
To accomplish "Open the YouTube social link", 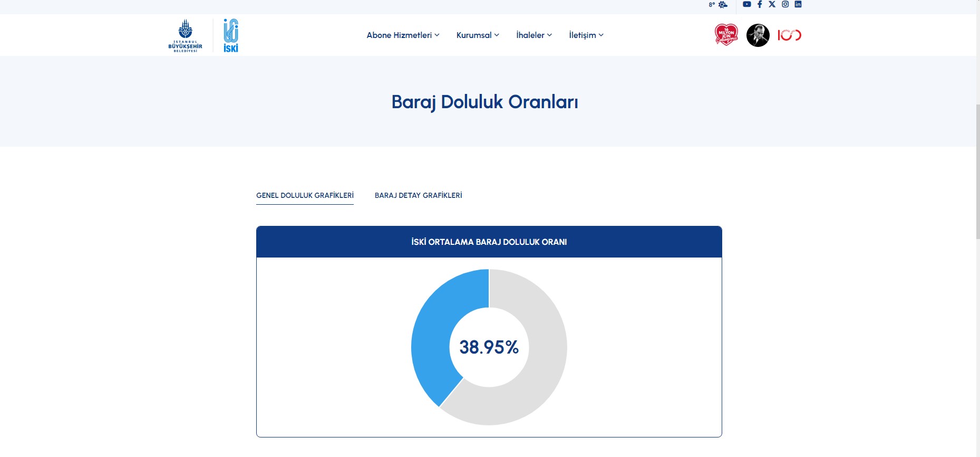I will coord(746,4).
